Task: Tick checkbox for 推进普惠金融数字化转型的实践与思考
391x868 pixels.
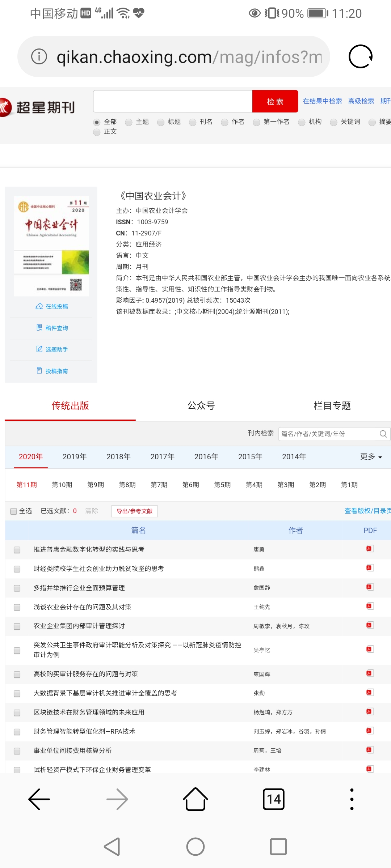Action: click(17, 550)
